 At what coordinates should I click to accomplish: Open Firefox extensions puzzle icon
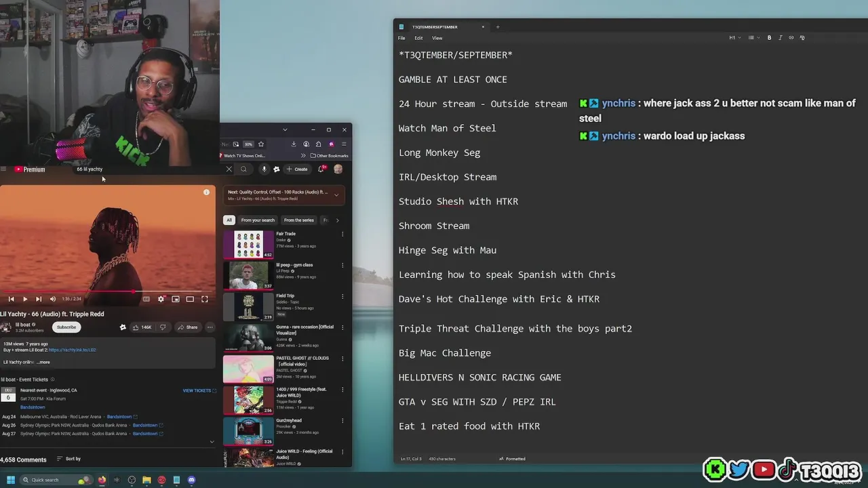click(319, 144)
